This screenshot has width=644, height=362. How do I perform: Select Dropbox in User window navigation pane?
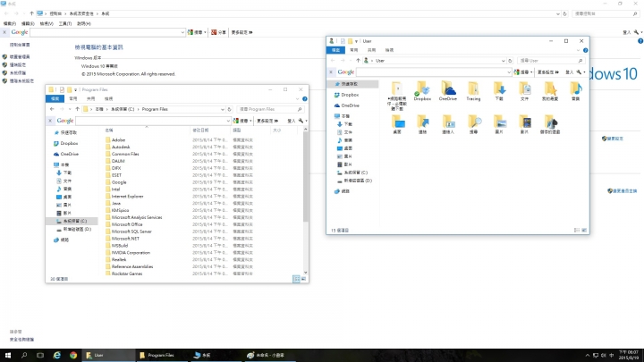(x=350, y=95)
